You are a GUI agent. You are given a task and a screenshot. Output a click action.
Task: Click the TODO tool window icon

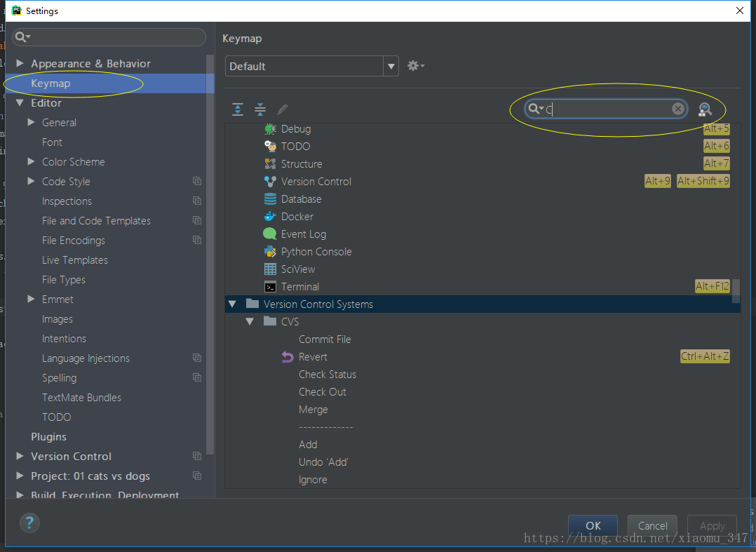point(270,146)
